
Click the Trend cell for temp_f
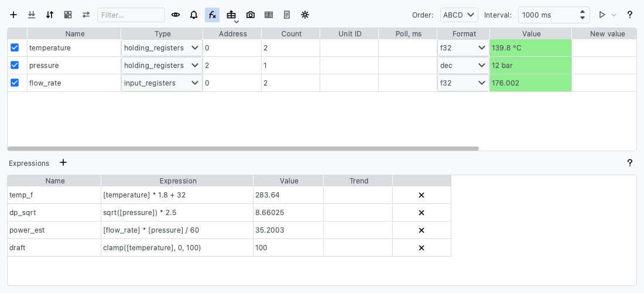tap(358, 195)
